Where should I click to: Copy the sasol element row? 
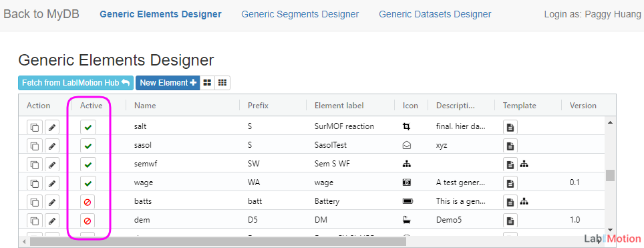[35, 146]
